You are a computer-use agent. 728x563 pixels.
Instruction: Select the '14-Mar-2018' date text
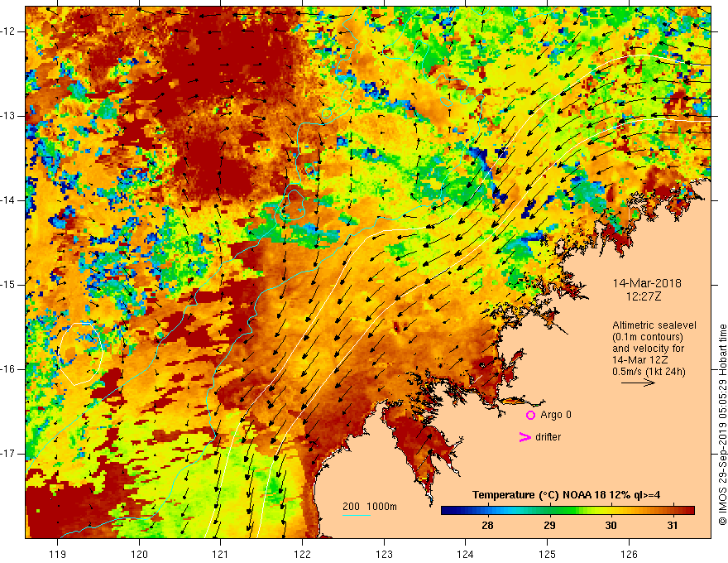[647, 283]
